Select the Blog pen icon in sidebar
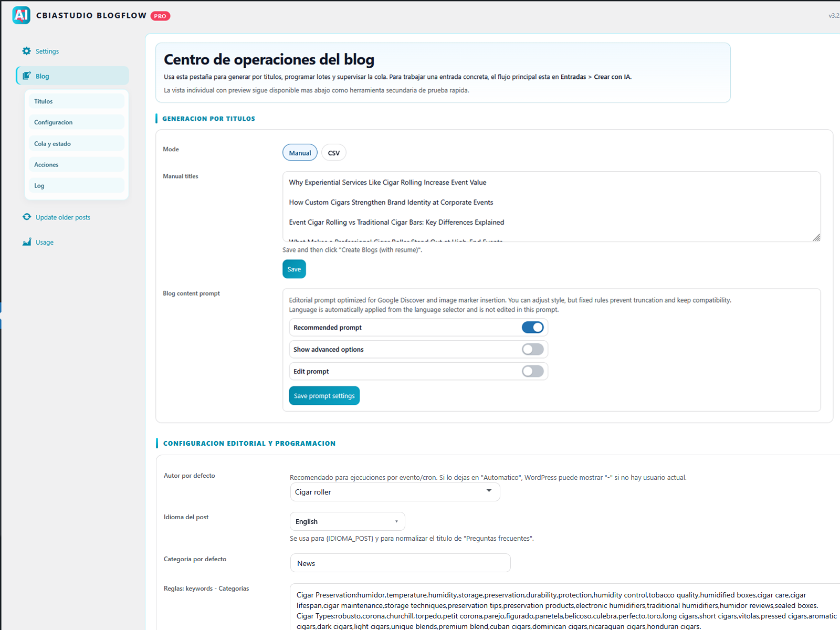The width and height of the screenshot is (840, 630). [x=27, y=76]
